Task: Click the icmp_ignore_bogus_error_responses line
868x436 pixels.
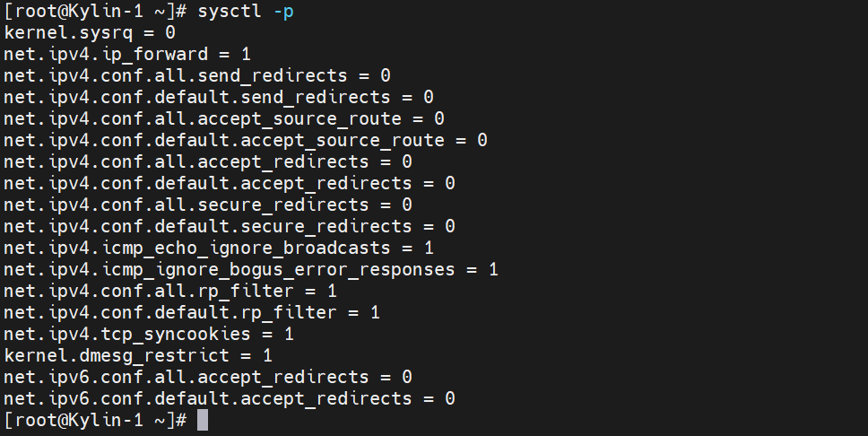Action: (x=251, y=269)
